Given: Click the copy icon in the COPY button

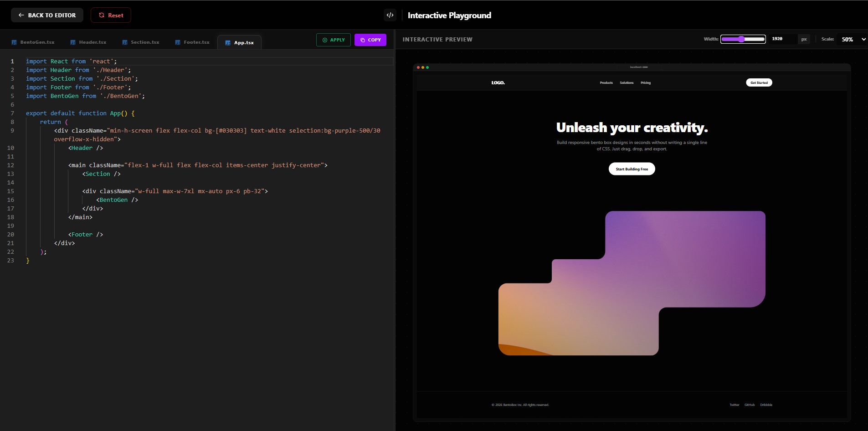Looking at the screenshot, I should click(x=363, y=40).
